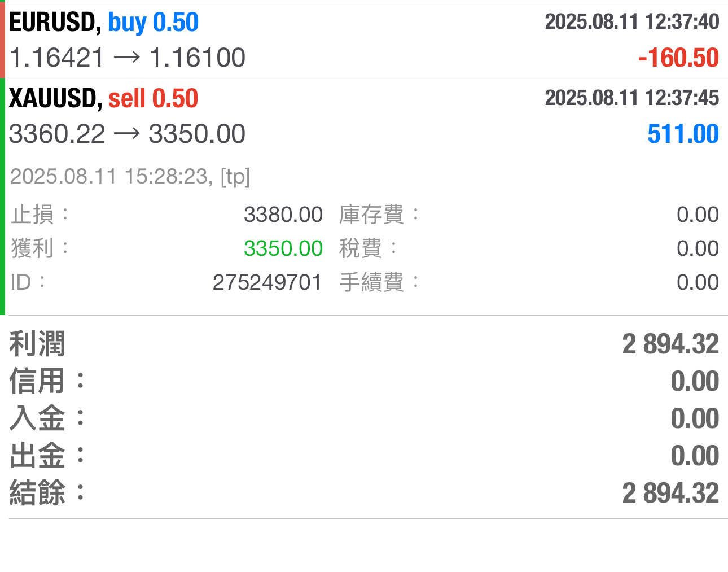
Task: Tap the 手續費 commission value
Action: click(x=698, y=283)
